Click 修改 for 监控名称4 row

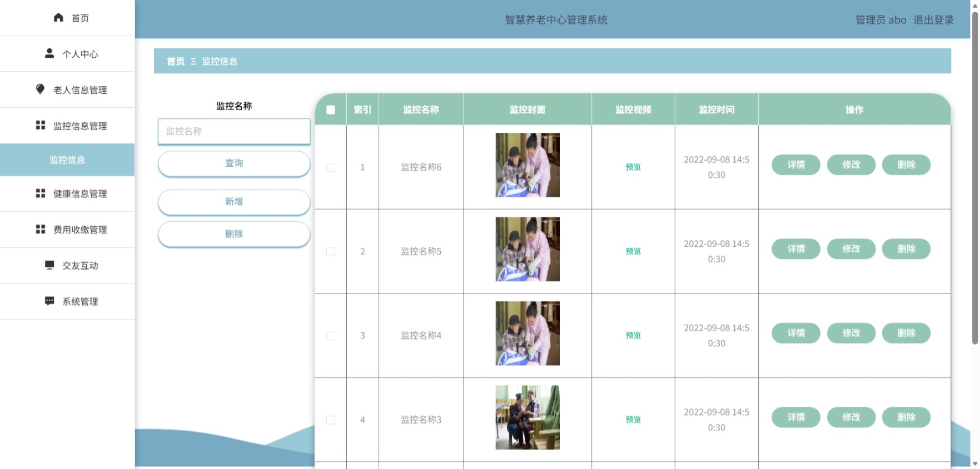tap(851, 333)
